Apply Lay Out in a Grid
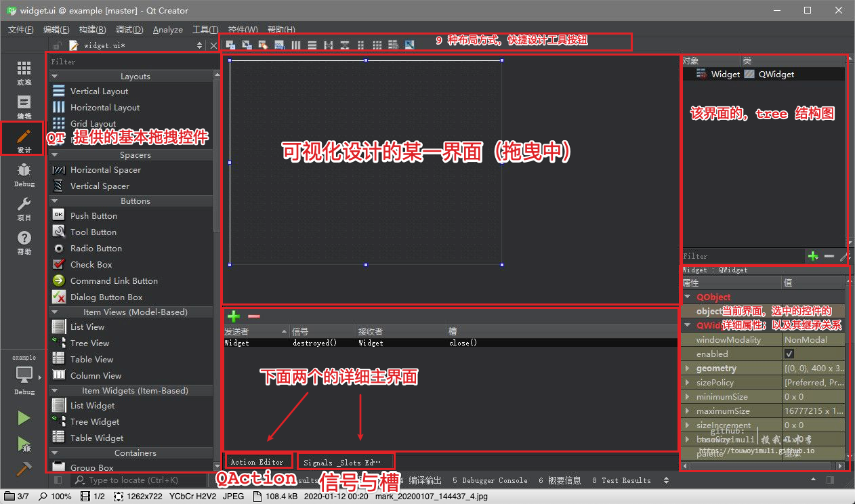 point(377,45)
